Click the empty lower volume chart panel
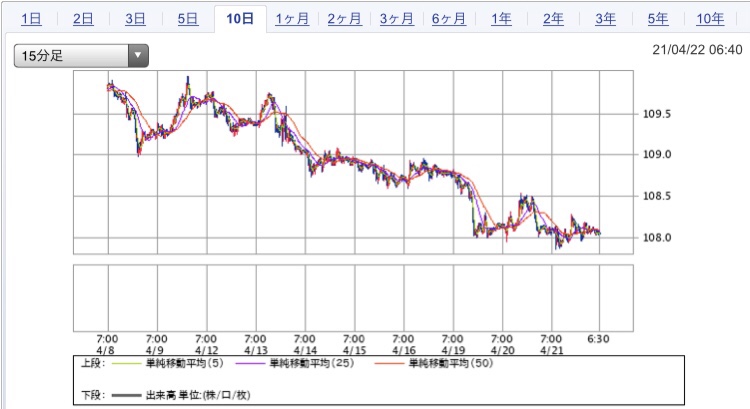This screenshot has height=409, width=750. [x=353, y=298]
